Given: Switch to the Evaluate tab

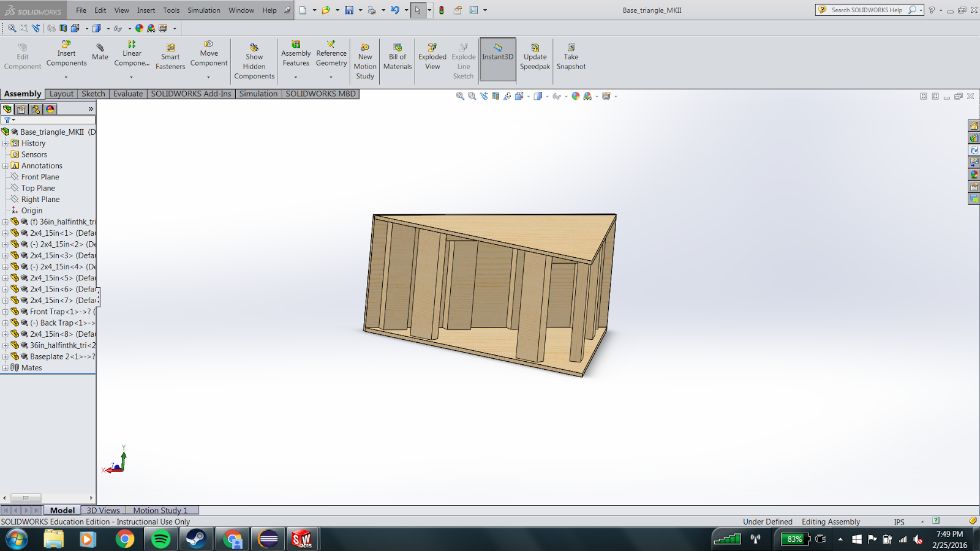Looking at the screenshot, I should [128, 94].
